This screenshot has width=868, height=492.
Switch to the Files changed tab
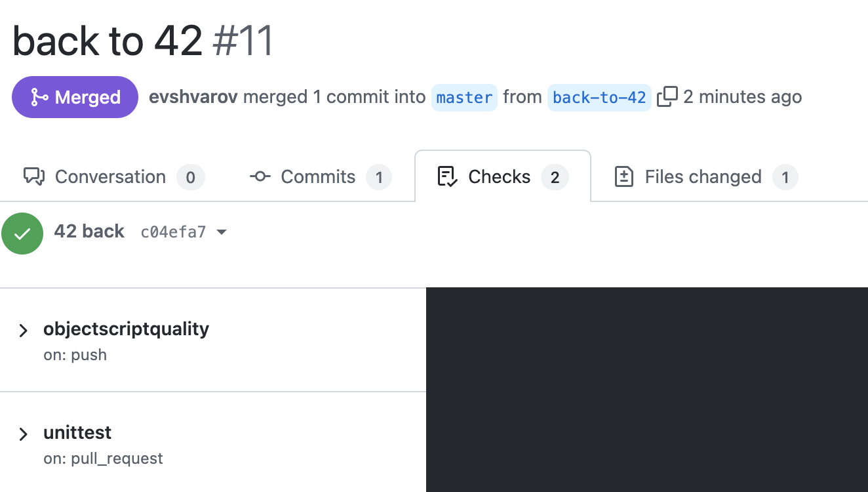point(703,176)
